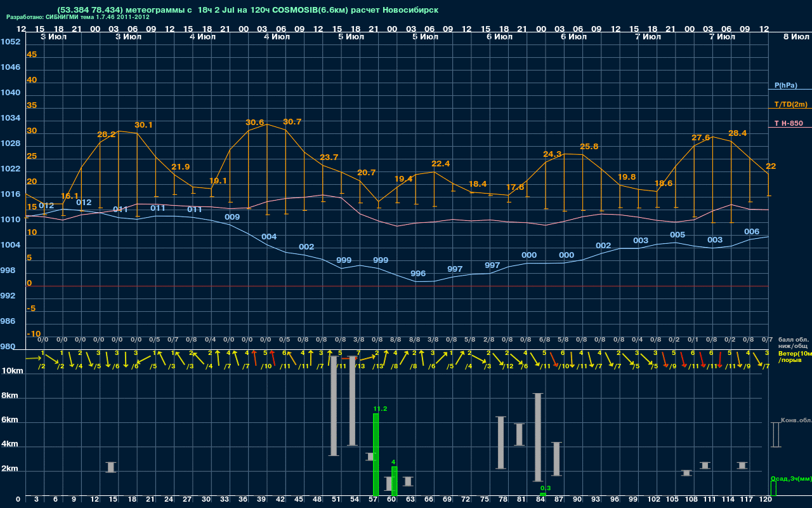
Task: Click the 28.2 temperature label
Action: click(106, 135)
